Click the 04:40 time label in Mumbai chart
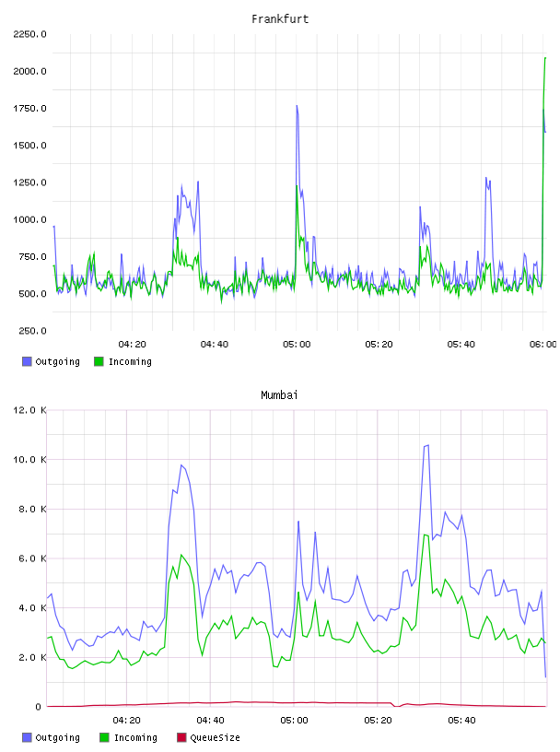The width and height of the screenshot is (560, 752). pos(210,721)
